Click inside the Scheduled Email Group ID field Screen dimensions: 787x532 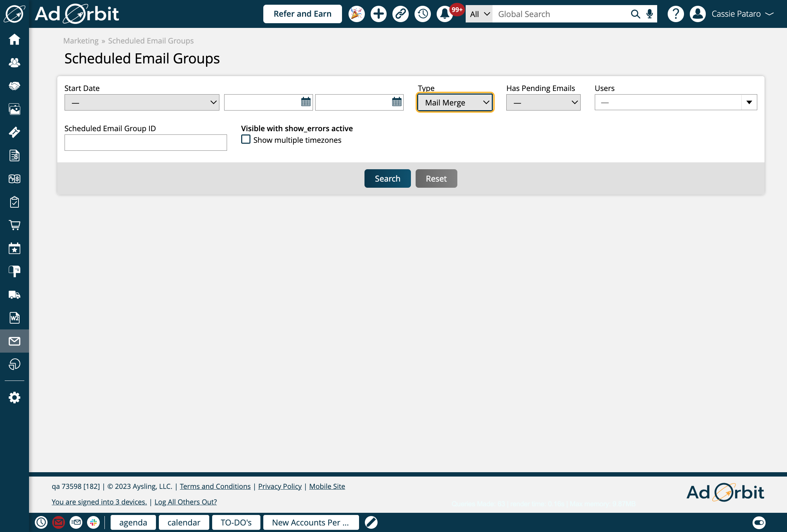tap(145, 142)
